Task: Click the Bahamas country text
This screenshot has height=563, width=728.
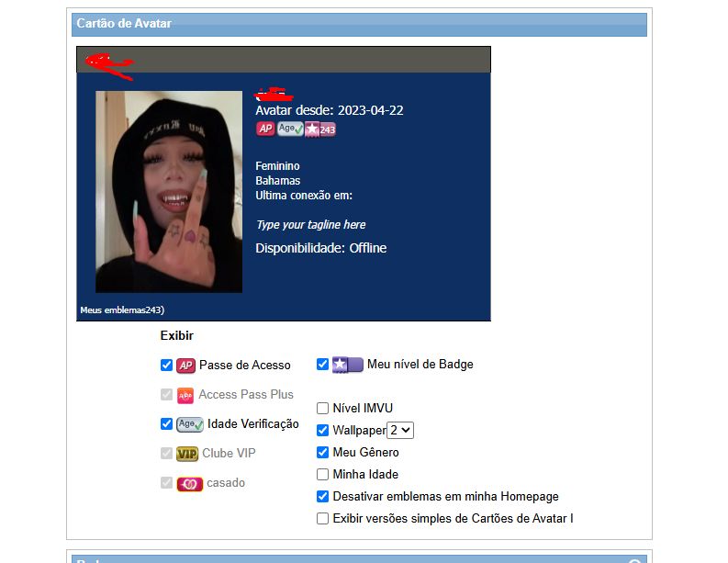Action: 277,181
